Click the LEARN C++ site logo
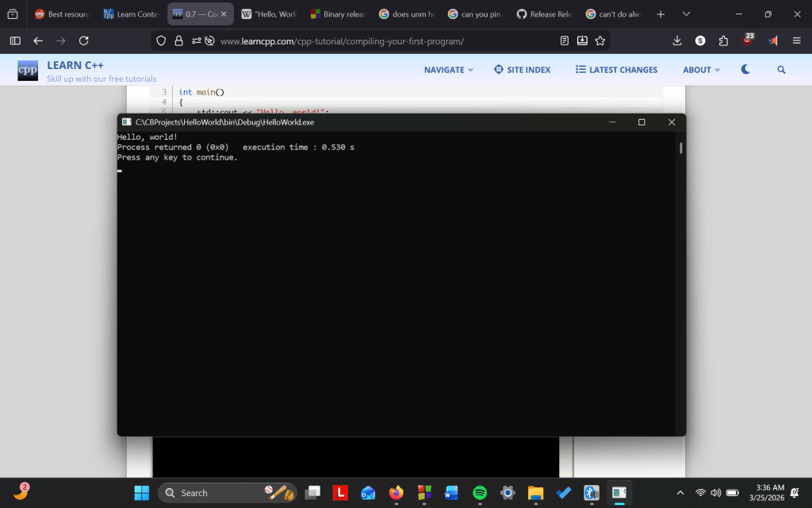The height and width of the screenshot is (508, 812). click(x=28, y=71)
